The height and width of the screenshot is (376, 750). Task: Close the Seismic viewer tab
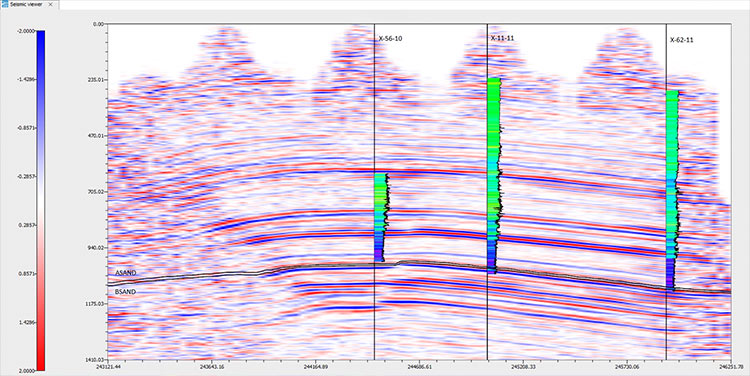tap(51, 4)
